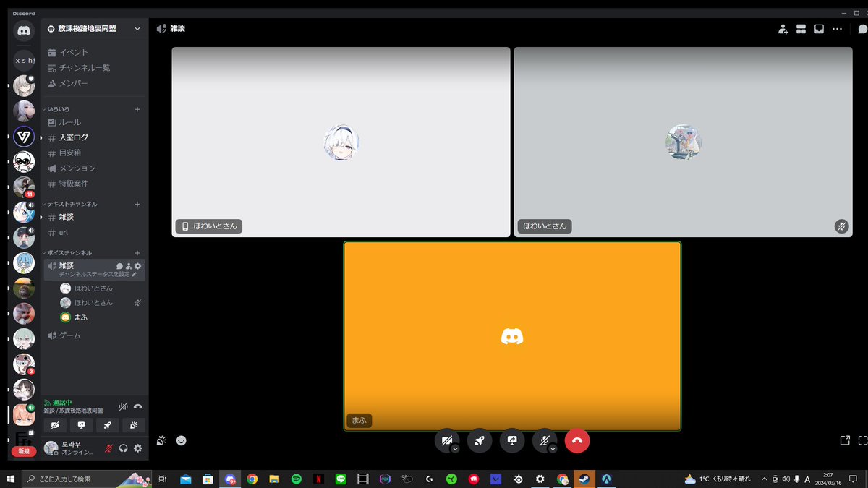
Task: Create channel in ボイスチャンネル category
Action: pyautogui.click(x=137, y=253)
